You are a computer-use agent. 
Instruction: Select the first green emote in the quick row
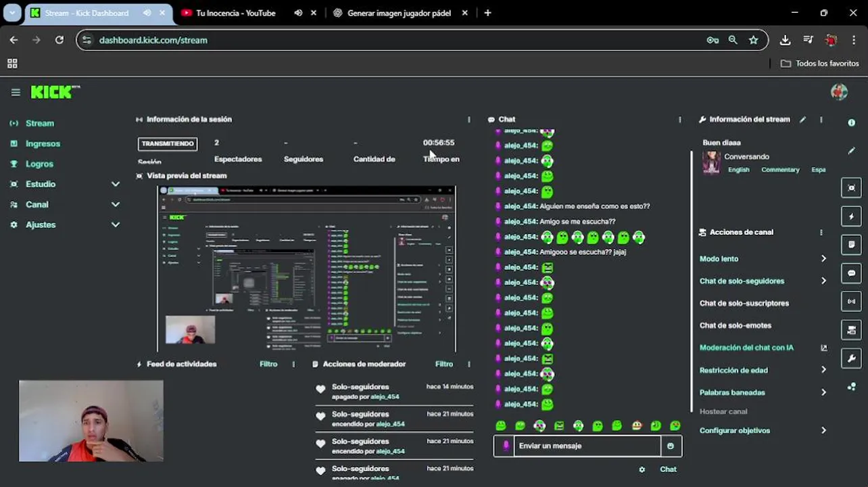click(501, 425)
